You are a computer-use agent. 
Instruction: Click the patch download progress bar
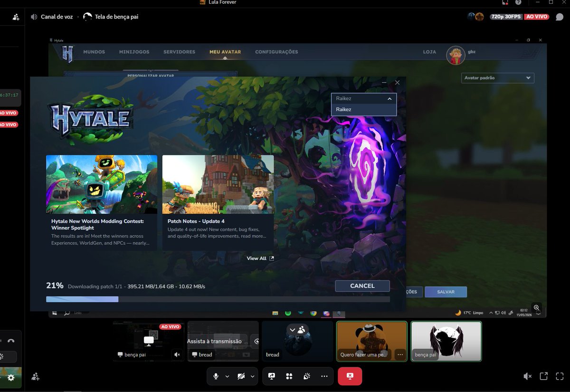(218, 299)
